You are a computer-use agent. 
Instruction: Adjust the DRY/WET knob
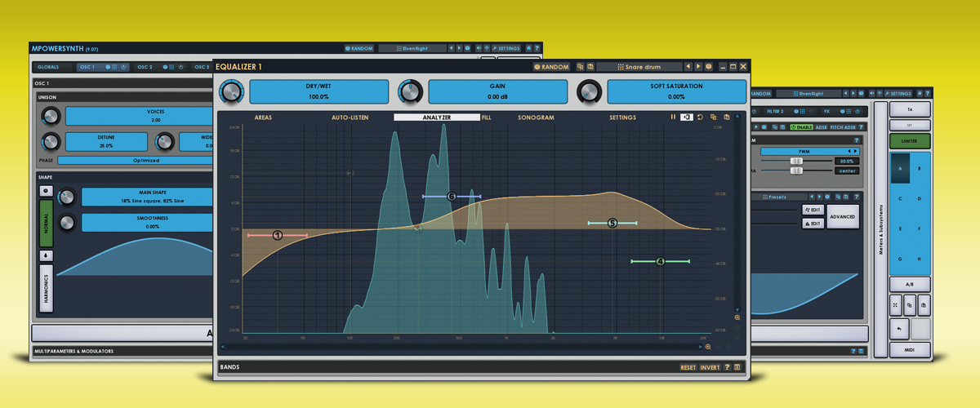(x=231, y=91)
